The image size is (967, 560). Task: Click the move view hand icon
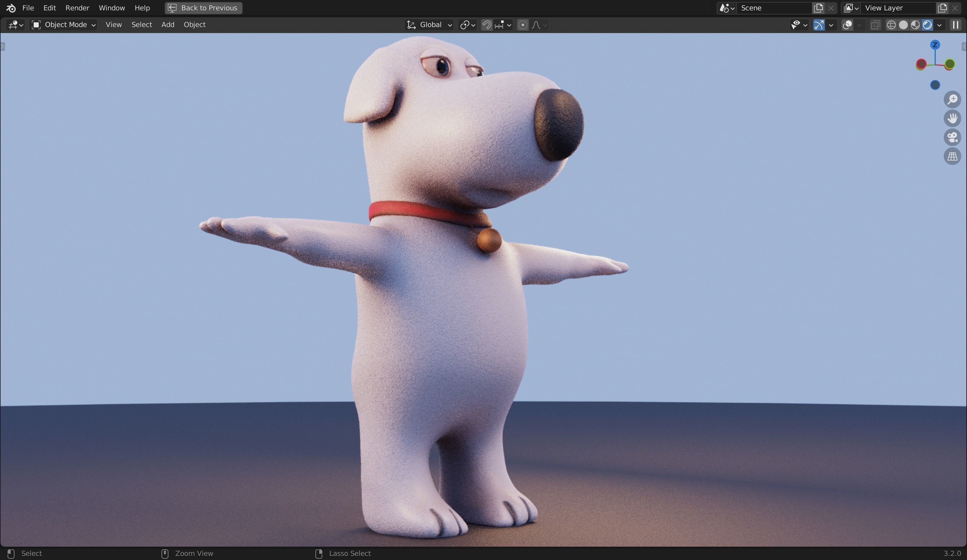952,118
